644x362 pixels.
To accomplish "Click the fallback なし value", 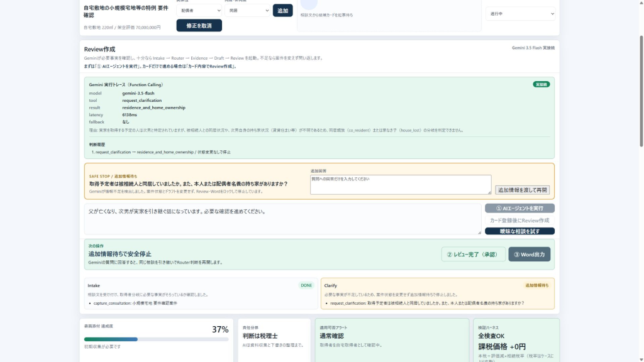I will (126, 122).
